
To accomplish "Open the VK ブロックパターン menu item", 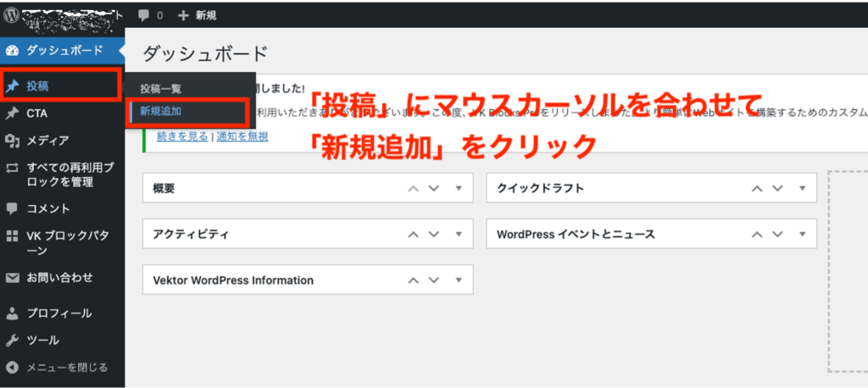I will point(63,243).
